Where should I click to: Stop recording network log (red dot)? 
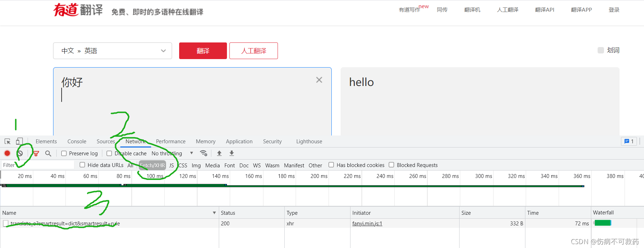7,153
